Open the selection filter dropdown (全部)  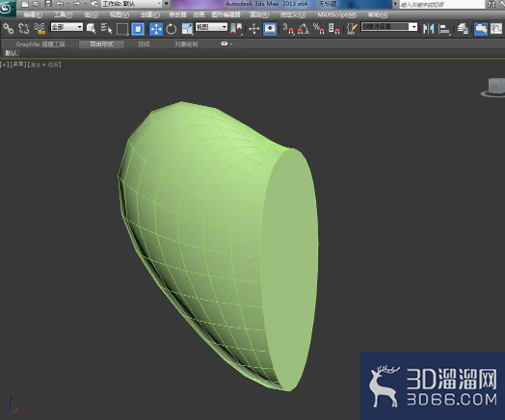(66, 27)
